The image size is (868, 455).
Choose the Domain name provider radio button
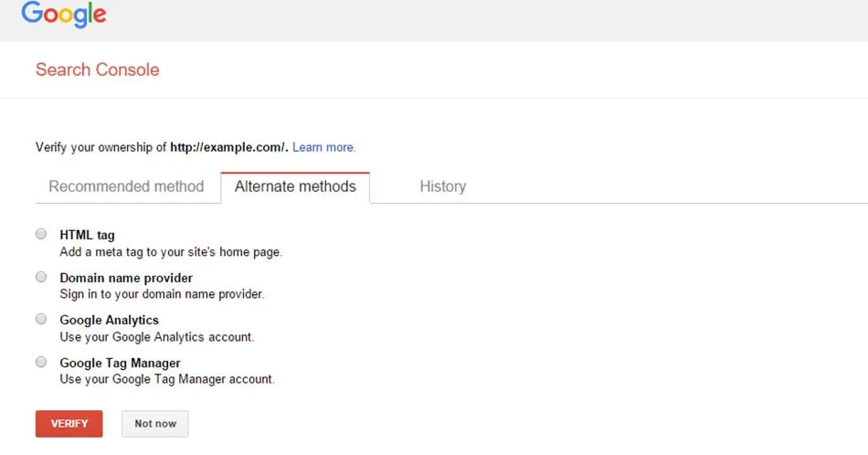[41, 277]
